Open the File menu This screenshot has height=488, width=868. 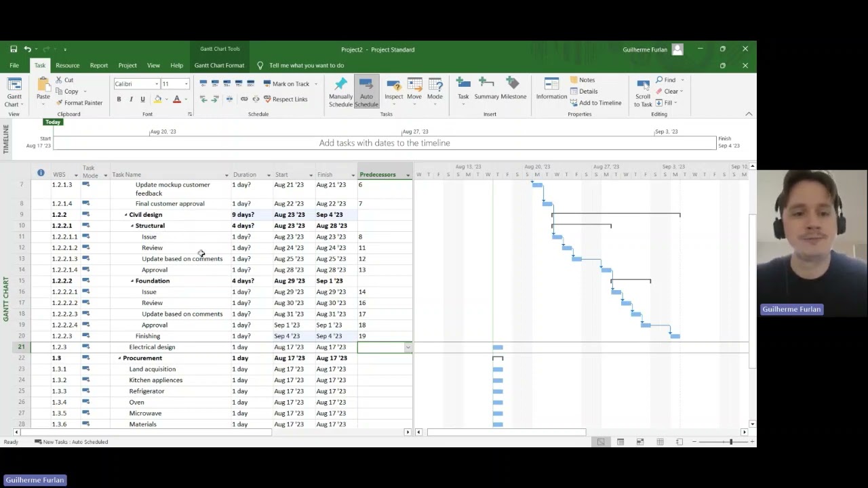(x=14, y=66)
